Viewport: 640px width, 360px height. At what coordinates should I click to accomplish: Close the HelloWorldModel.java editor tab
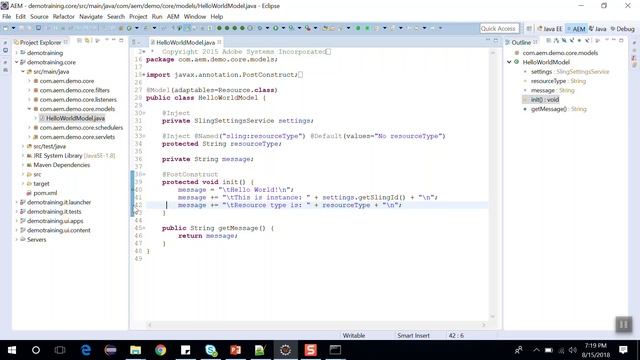pyautogui.click(x=220, y=42)
